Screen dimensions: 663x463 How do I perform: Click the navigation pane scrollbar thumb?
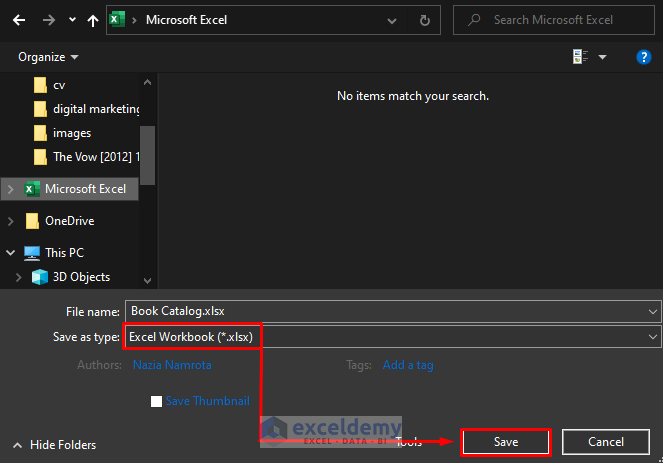[147, 155]
